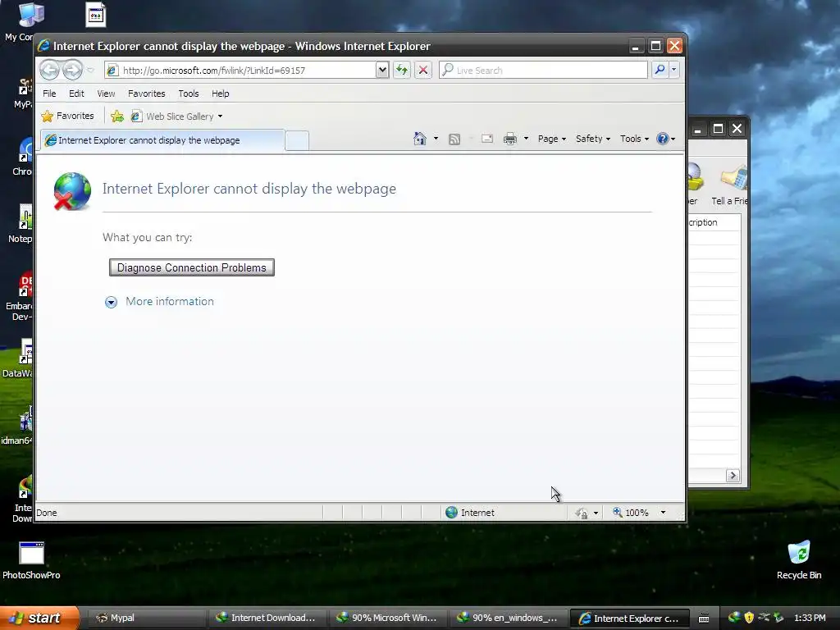Click the system clock showing 1:33 PM

[x=810, y=618]
